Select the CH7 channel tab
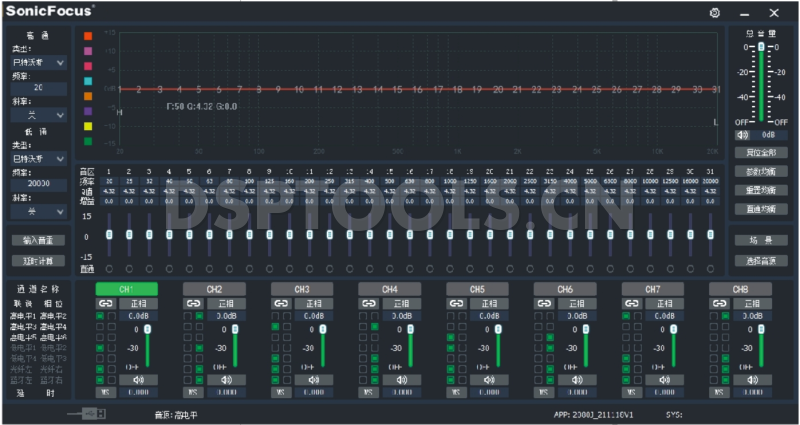The width and height of the screenshot is (800, 425). tap(653, 289)
